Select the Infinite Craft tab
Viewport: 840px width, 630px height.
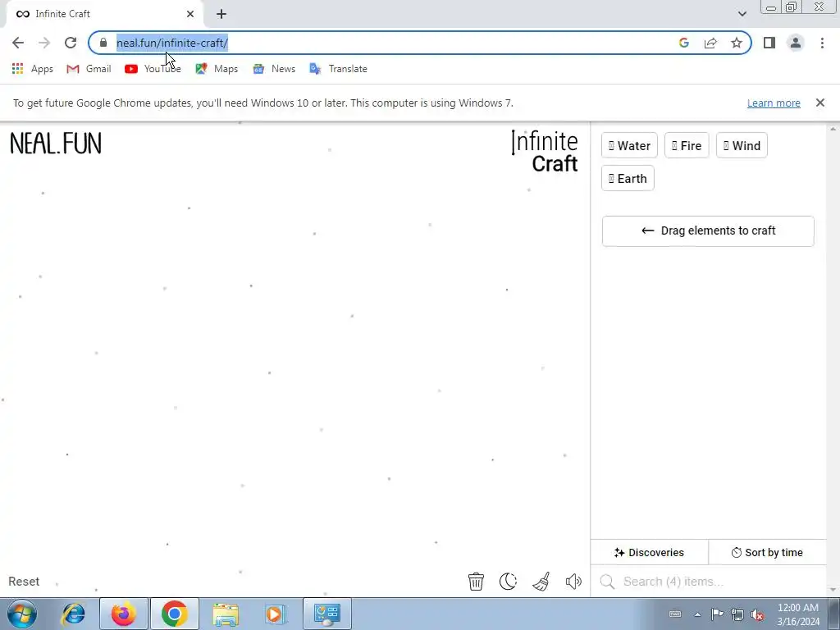click(x=104, y=14)
